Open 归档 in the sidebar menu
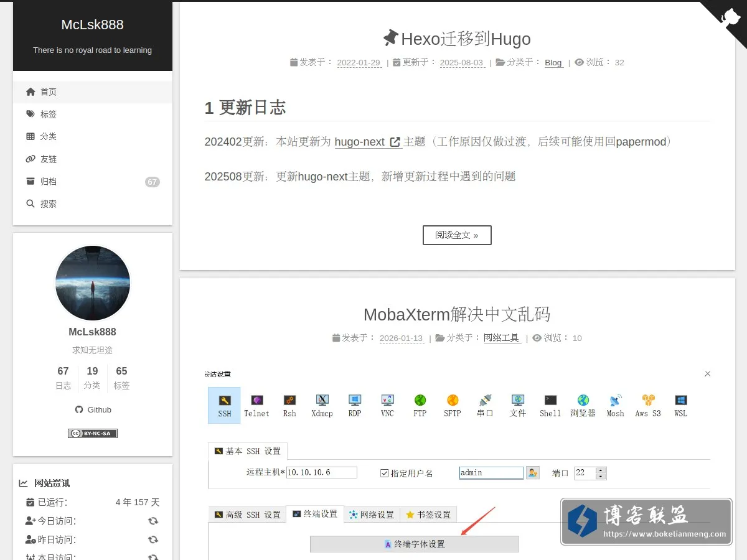 coord(93,181)
